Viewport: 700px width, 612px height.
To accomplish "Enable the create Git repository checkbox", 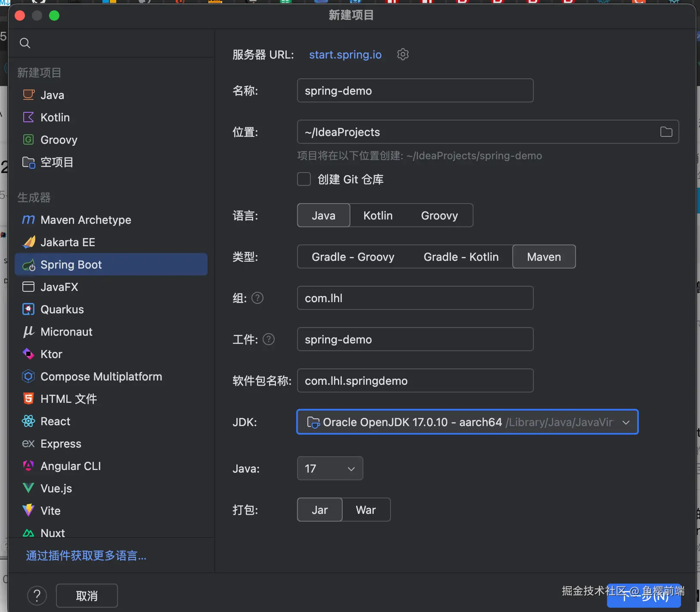I will click(x=304, y=179).
